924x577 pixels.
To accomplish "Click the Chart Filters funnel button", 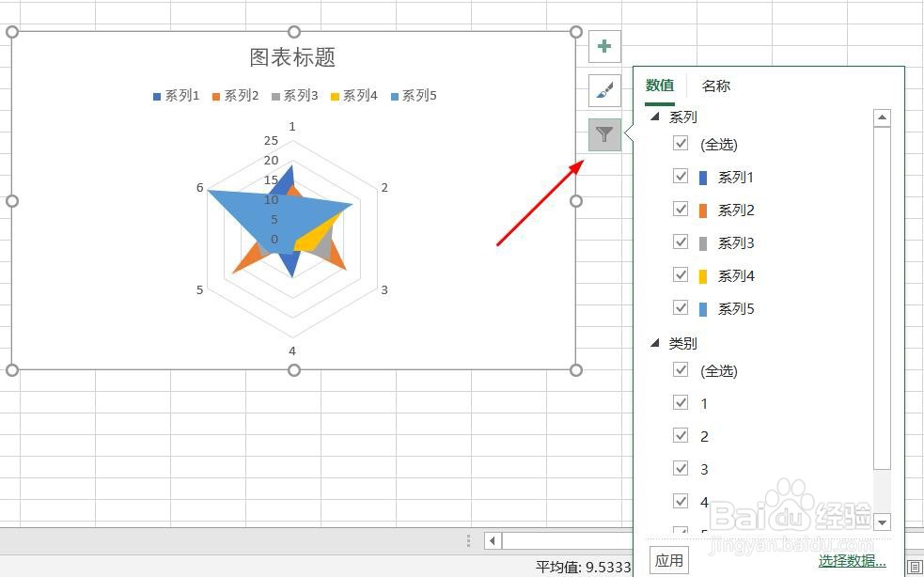I will tap(604, 134).
